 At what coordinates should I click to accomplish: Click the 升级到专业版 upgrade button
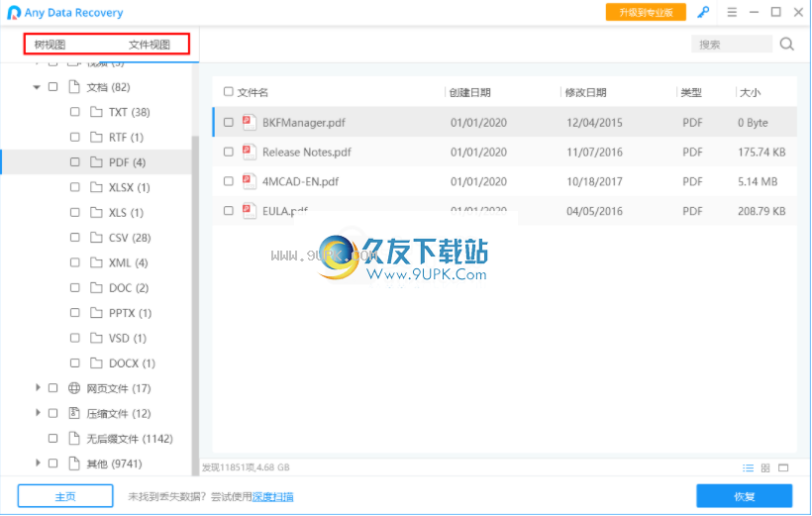[646, 13]
